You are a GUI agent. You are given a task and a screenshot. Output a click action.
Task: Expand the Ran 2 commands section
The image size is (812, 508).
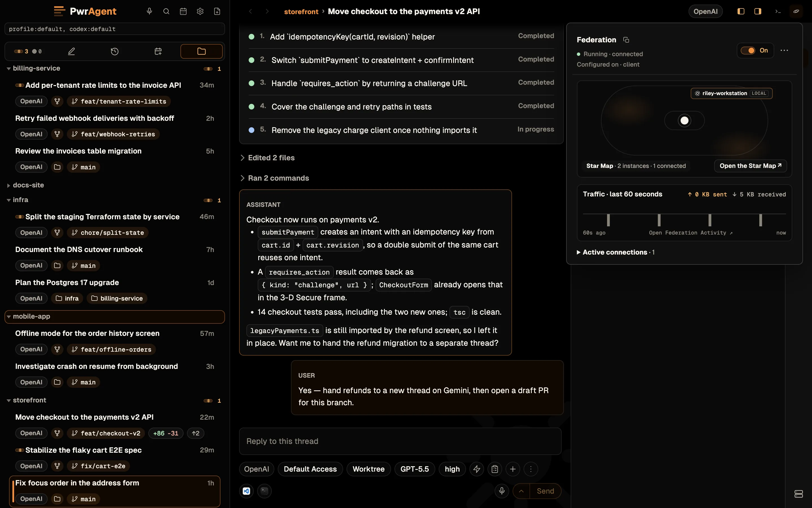coord(275,178)
